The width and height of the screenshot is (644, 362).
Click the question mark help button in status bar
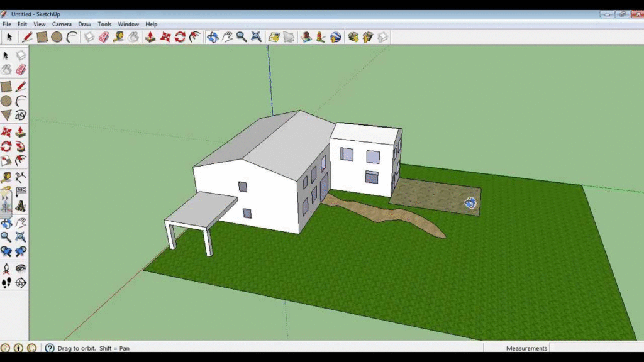point(50,348)
